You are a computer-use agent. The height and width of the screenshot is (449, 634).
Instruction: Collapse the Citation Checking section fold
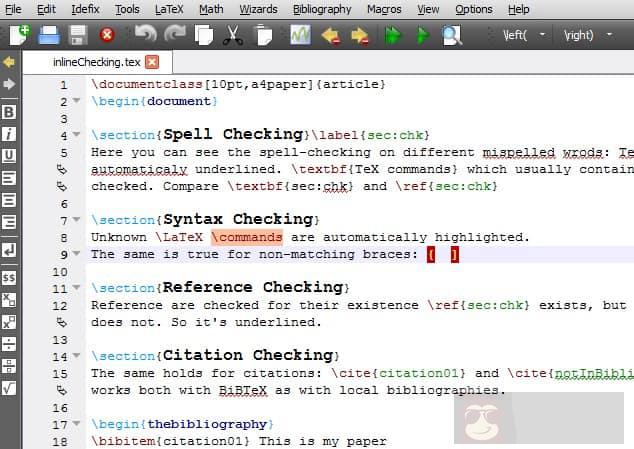tap(77, 356)
